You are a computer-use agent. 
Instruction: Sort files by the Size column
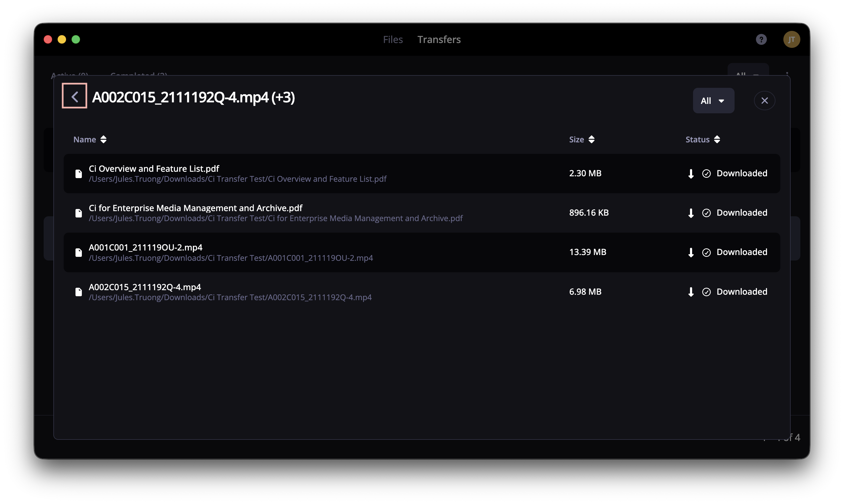pyautogui.click(x=581, y=140)
